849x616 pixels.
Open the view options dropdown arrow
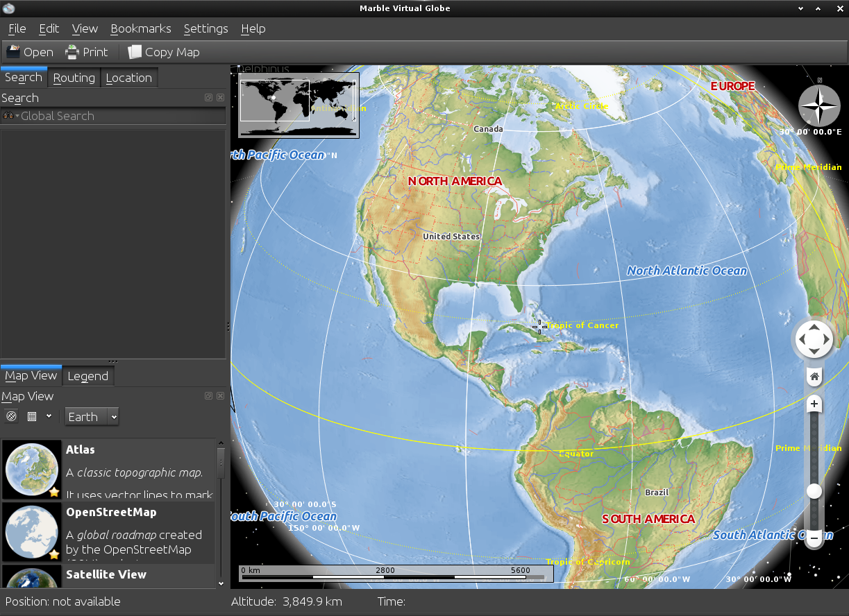[49, 416]
